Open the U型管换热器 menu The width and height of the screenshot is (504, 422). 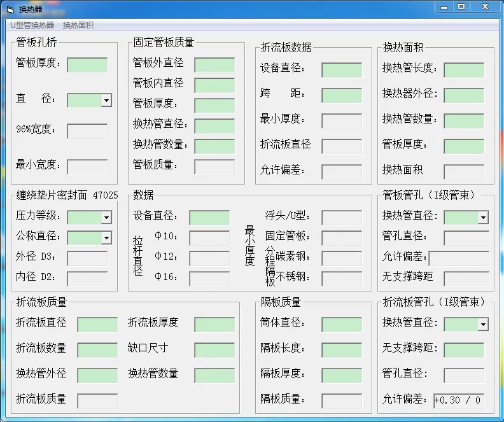tap(32, 25)
